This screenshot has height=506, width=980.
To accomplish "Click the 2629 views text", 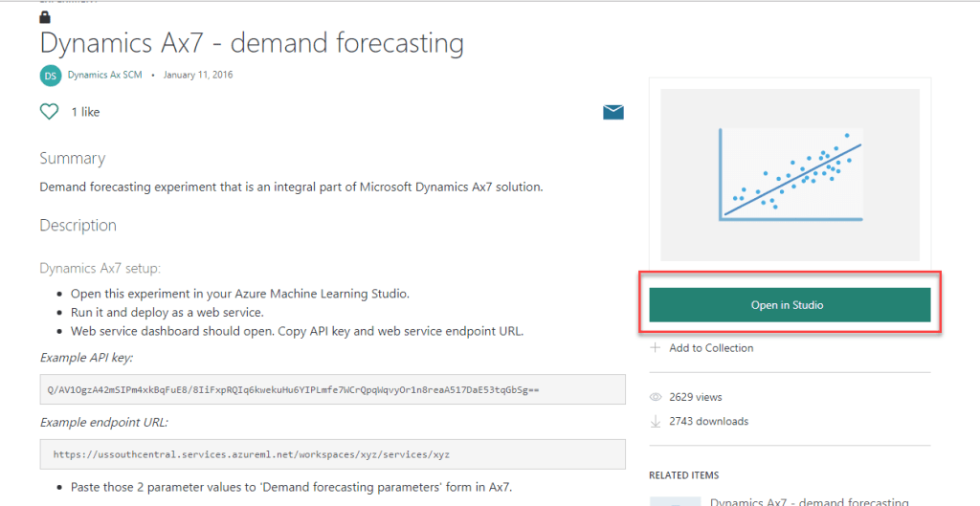I will tap(696, 397).
